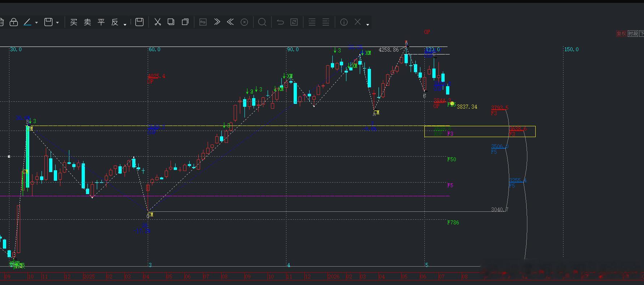644x285 pixels.
Task: Select the 平 (close position) item
Action: (101, 22)
